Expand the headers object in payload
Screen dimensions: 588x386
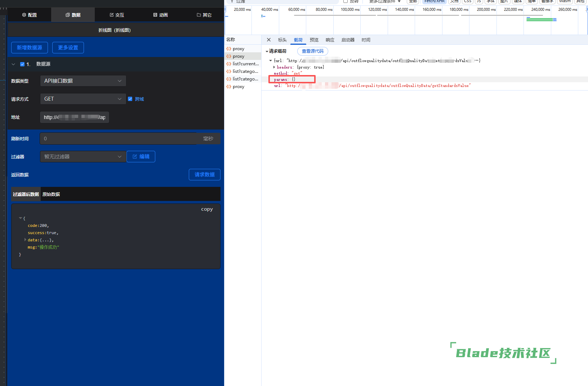coord(274,67)
